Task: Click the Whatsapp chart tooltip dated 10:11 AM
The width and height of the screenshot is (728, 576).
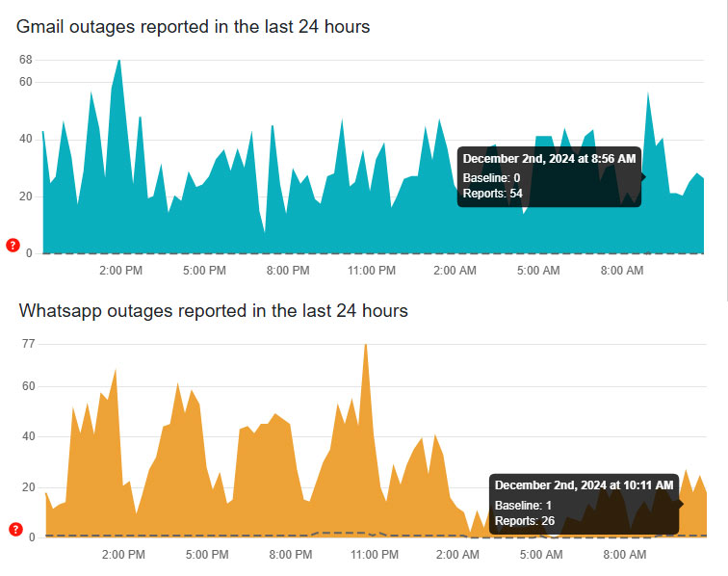Action: 585,504
